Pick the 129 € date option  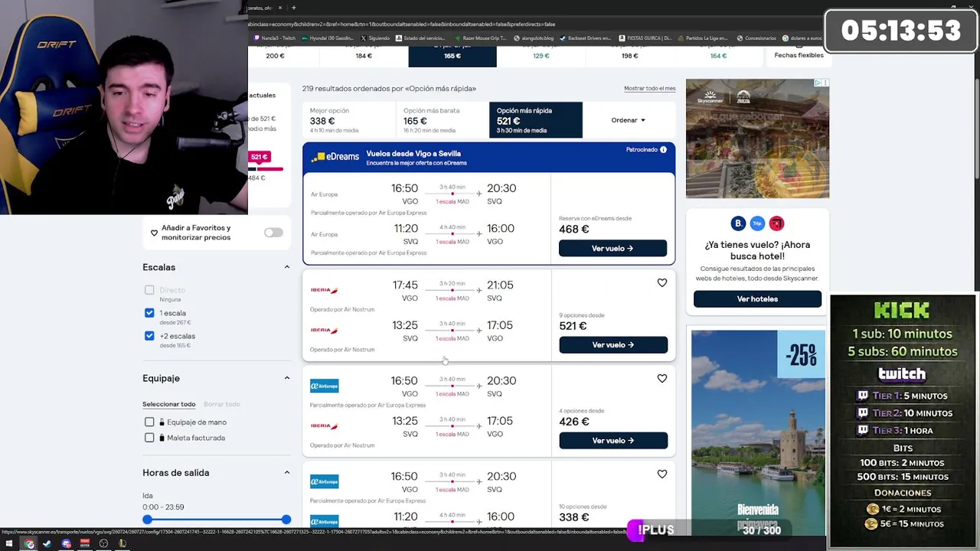point(541,56)
